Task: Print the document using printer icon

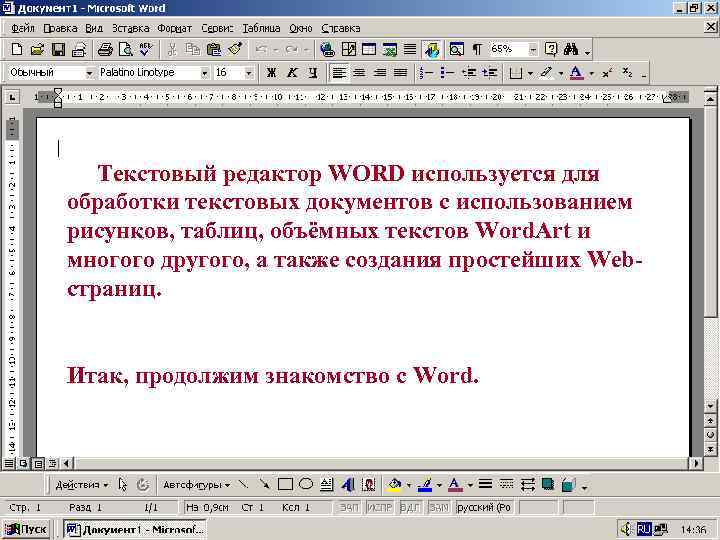Action: [105, 49]
